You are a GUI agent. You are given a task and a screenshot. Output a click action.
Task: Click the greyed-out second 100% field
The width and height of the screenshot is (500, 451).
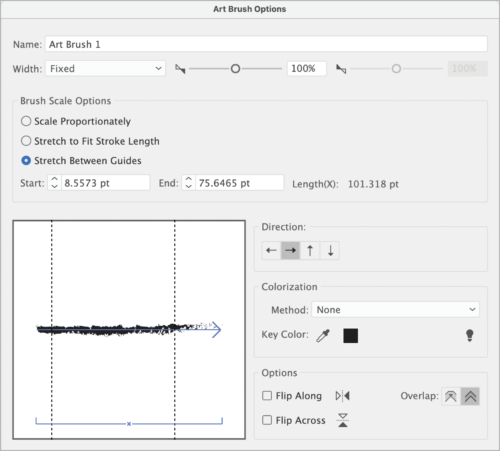tap(468, 69)
